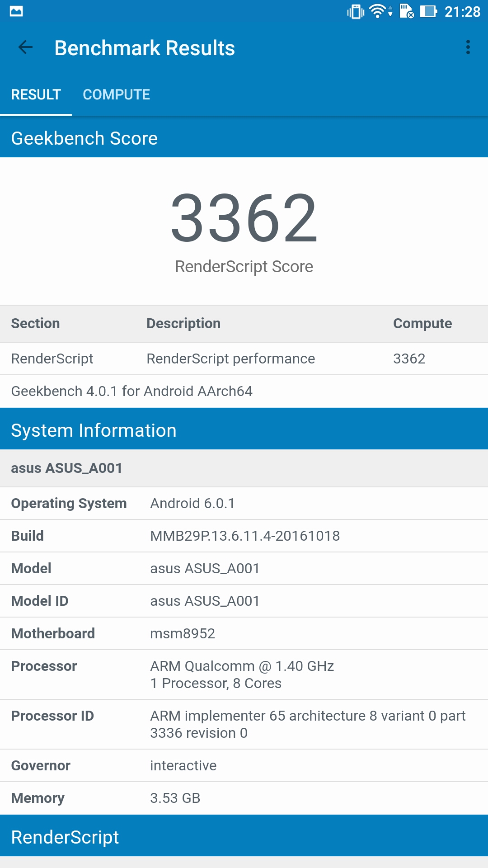Screen dimensions: 488x868
Task: Switch to the COMPUTE tab
Action: 117,94
